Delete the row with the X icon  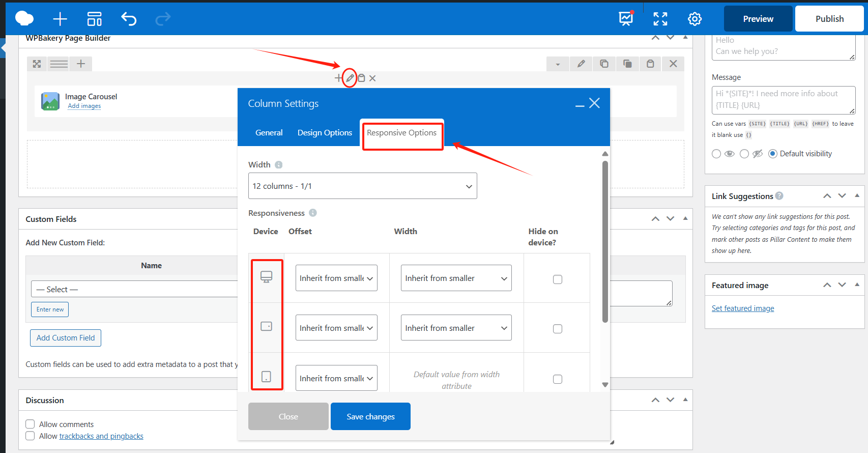click(x=673, y=64)
